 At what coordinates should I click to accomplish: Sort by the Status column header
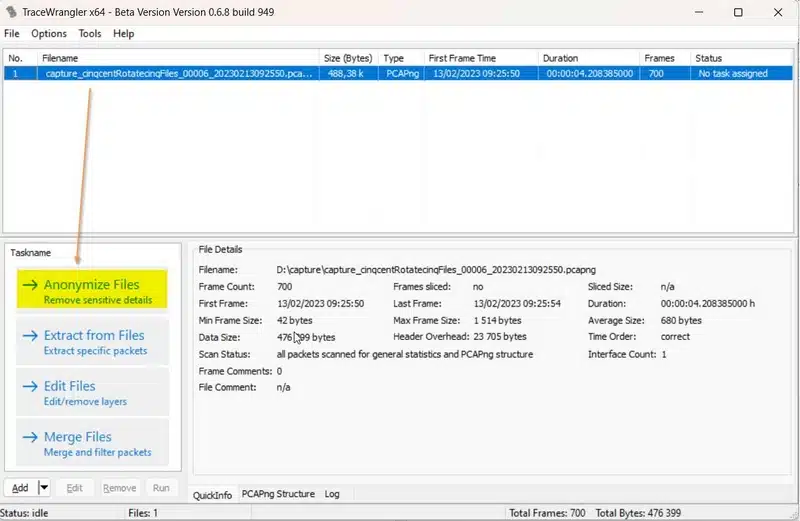742,58
